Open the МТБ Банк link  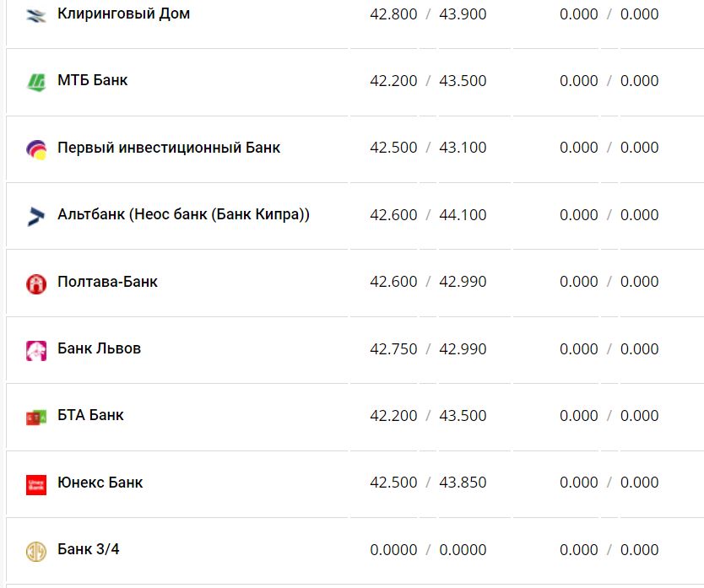click(93, 81)
